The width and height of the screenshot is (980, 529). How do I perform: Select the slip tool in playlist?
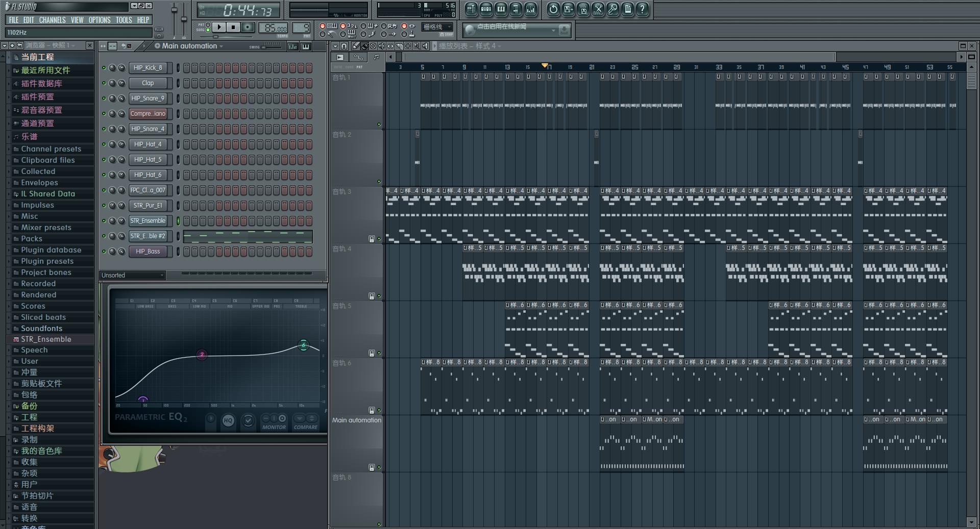390,46
